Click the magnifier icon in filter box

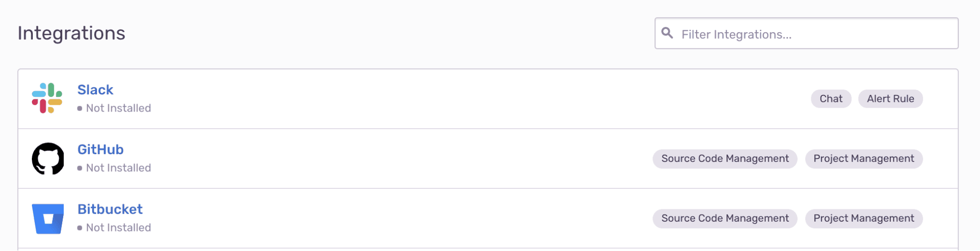(667, 33)
